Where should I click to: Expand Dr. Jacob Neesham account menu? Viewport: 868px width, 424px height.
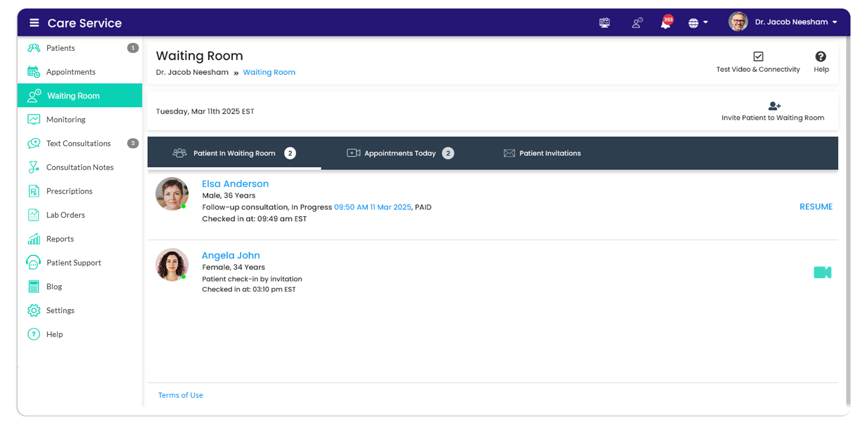tap(796, 22)
